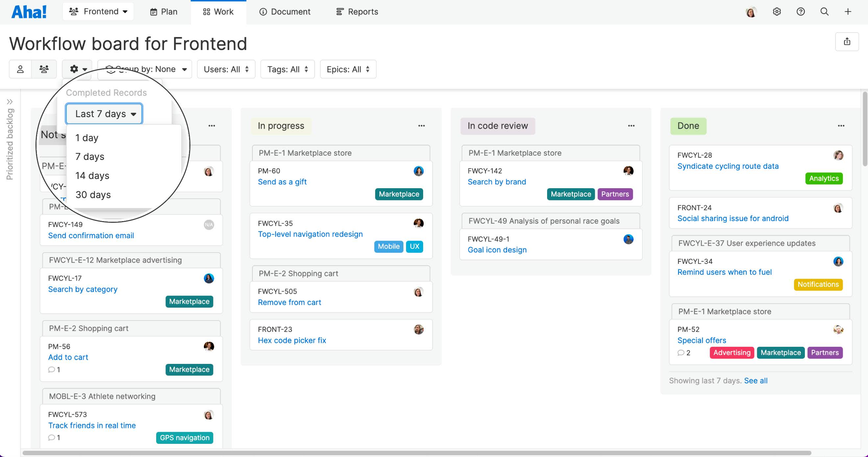Switch to the Reports tab
Viewport: 868px width, 457px height.
pos(357,12)
